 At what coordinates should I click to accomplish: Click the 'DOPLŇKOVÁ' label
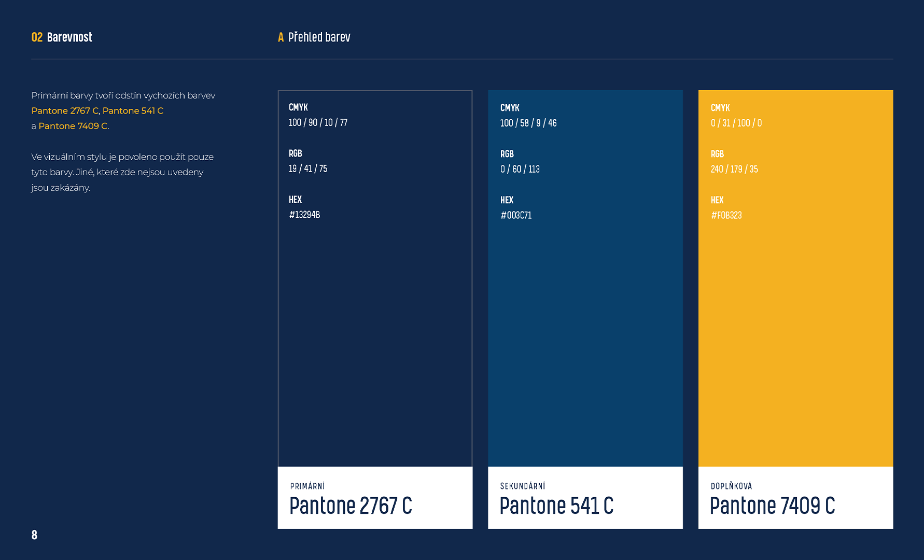731,486
